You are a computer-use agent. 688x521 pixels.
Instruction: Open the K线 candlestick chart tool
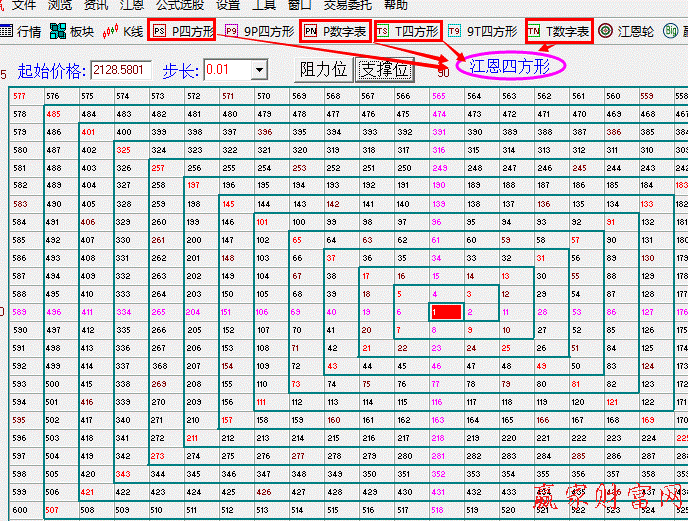click(x=121, y=31)
